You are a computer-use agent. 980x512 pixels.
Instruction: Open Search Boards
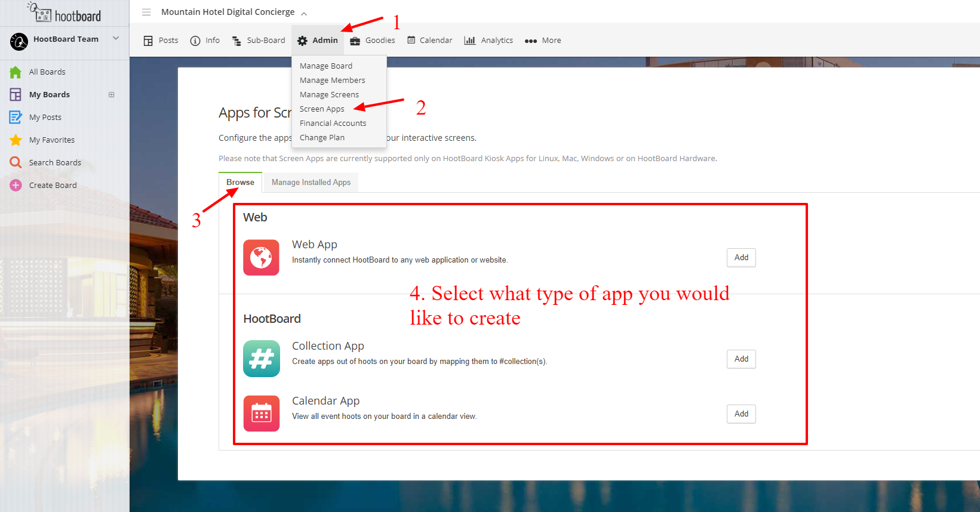click(55, 163)
